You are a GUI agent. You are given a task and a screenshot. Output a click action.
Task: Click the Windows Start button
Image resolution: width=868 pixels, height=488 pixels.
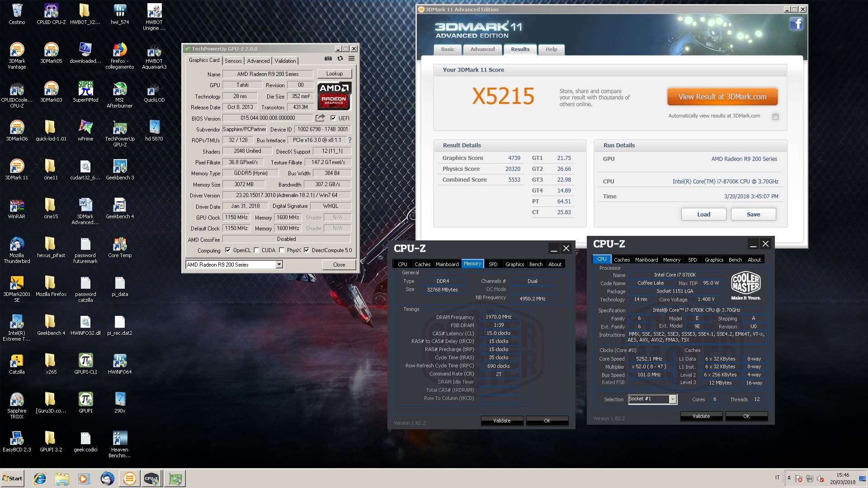pyautogui.click(x=13, y=478)
